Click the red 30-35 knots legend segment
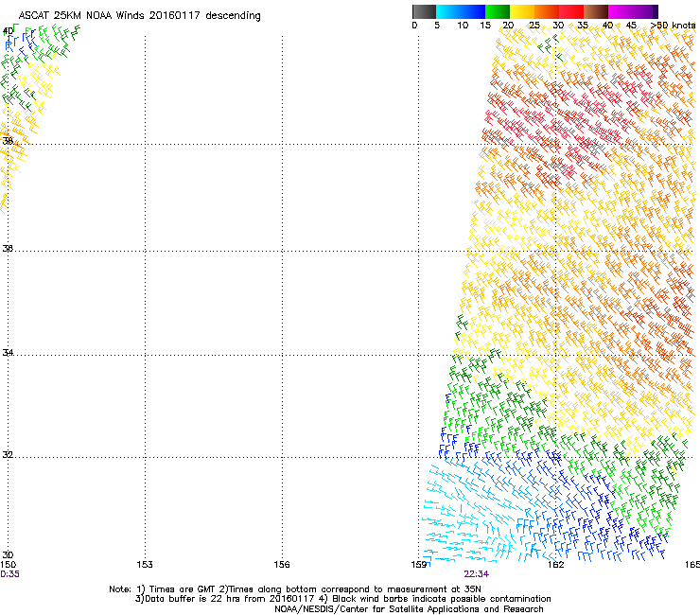Viewport: 700px width, 615px height. click(x=571, y=11)
